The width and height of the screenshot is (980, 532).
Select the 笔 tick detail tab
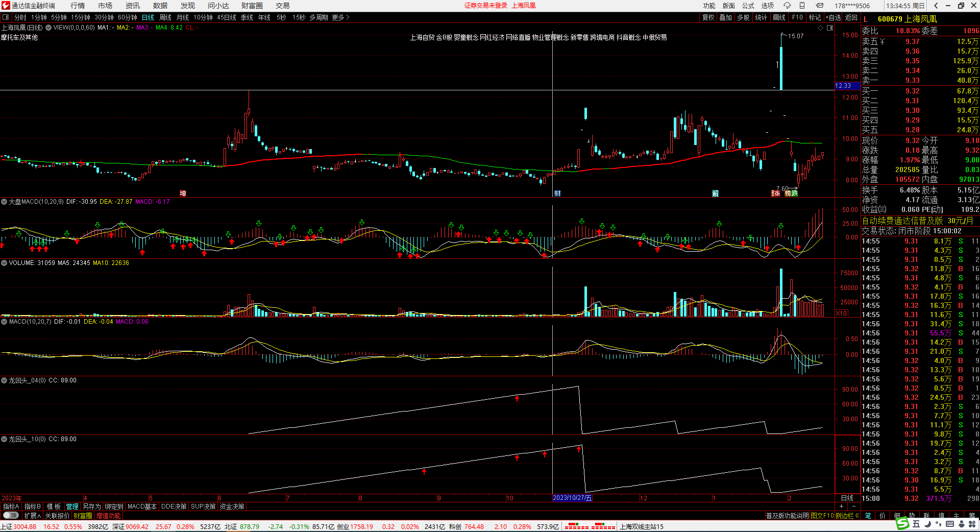[868, 516]
